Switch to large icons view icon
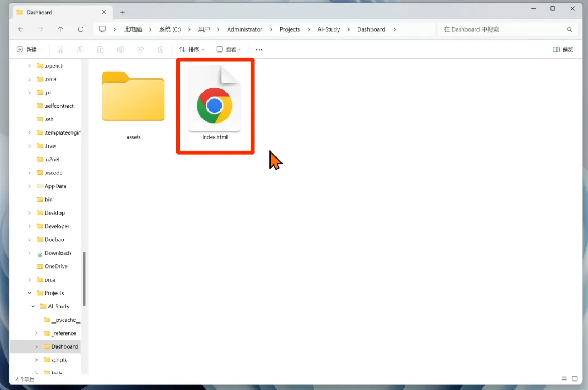This screenshot has height=390, width=588. [574, 379]
